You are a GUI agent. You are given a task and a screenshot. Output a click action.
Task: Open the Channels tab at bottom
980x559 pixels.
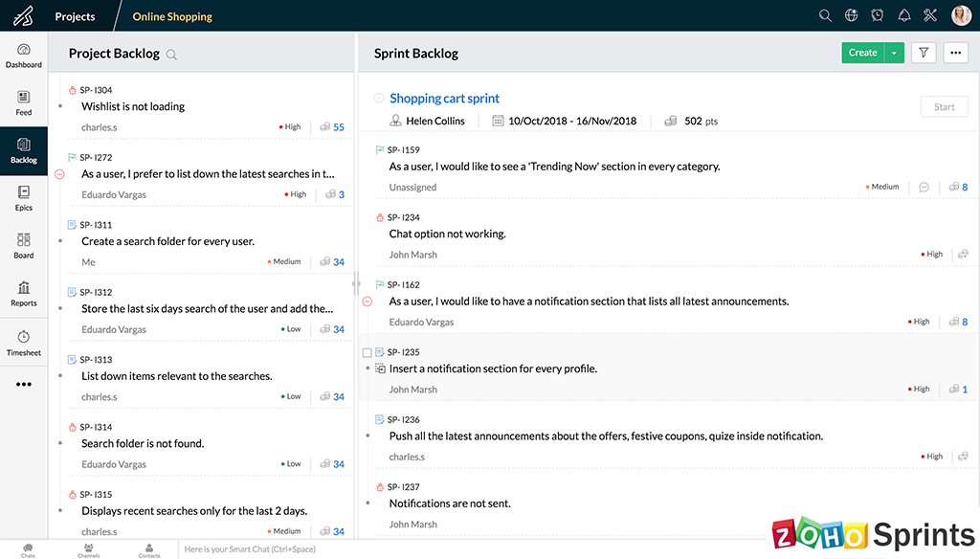click(x=88, y=549)
